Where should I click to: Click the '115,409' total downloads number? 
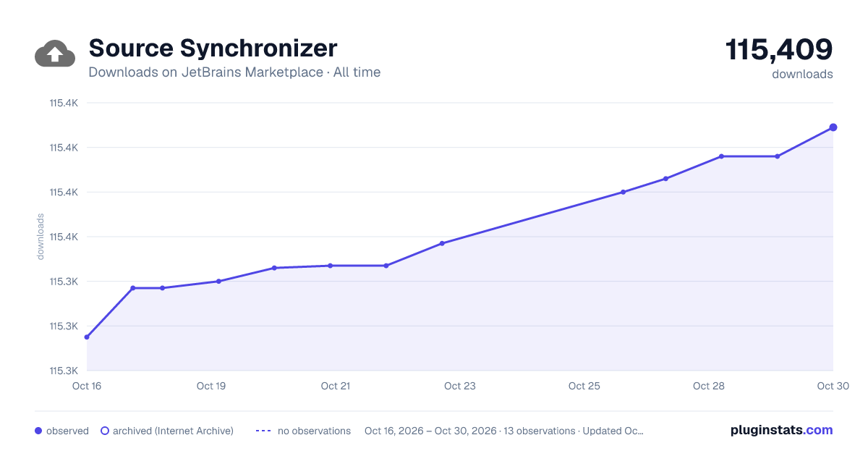click(779, 49)
